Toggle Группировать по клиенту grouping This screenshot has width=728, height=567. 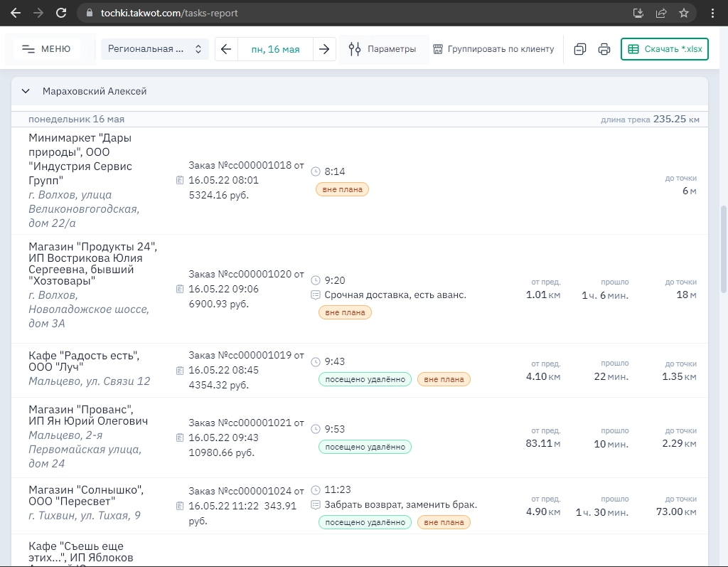pos(493,49)
